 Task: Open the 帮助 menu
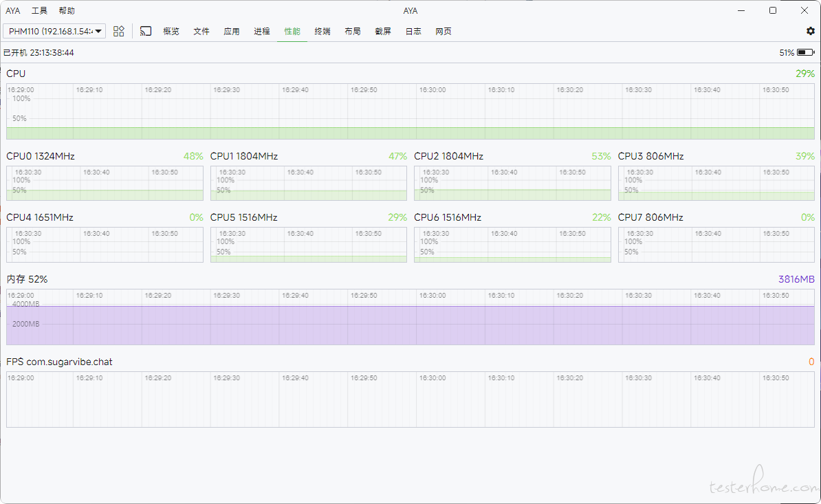click(x=67, y=11)
